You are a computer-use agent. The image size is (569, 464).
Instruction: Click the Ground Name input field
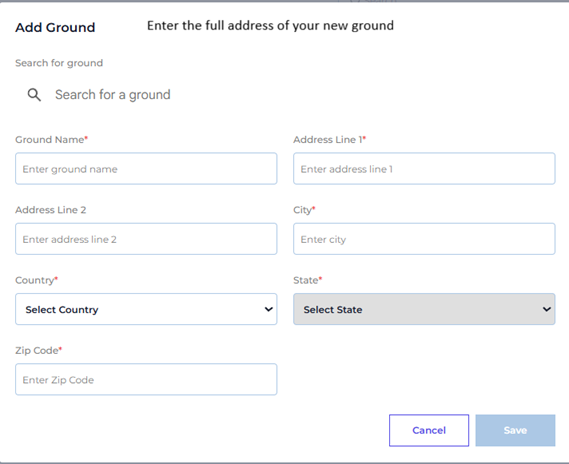click(x=146, y=169)
